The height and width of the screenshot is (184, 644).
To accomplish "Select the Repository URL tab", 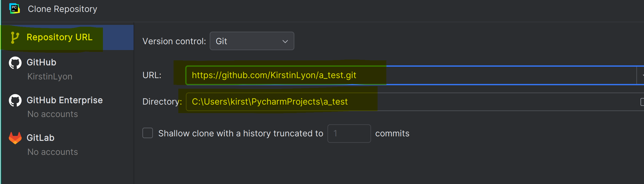I will pyautogui.click(x=67, y=37).
